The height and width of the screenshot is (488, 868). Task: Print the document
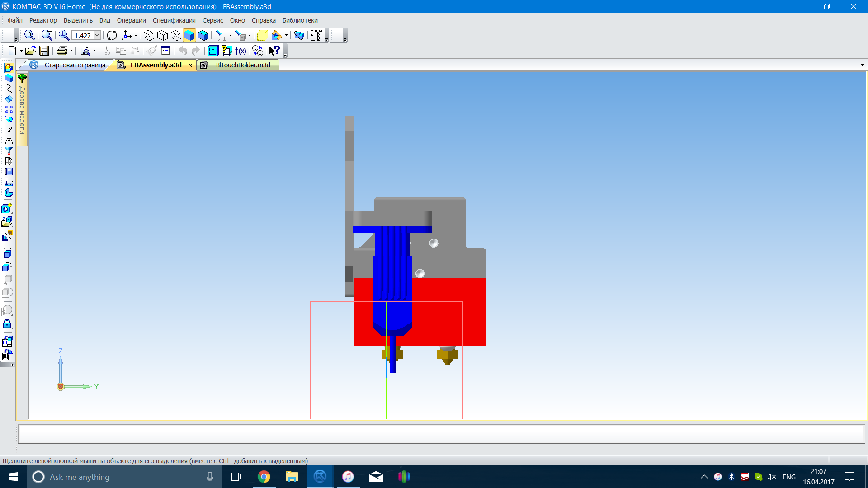point(62,51)
